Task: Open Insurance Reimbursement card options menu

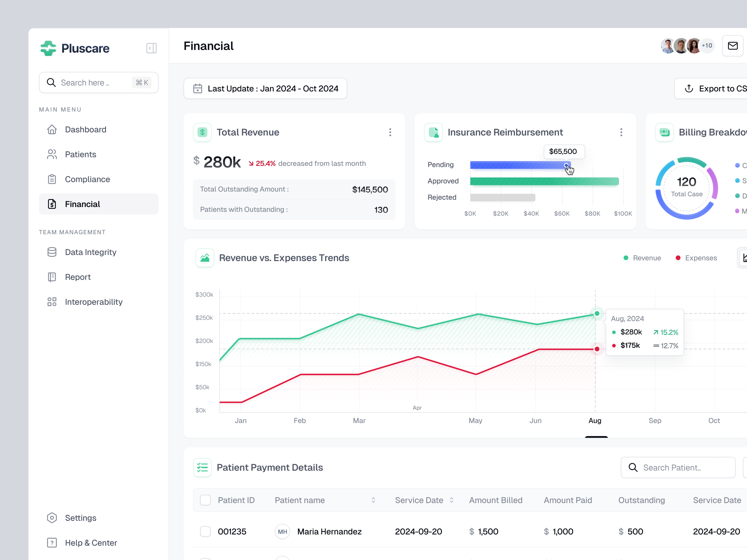Action: (x=621, y=132)
